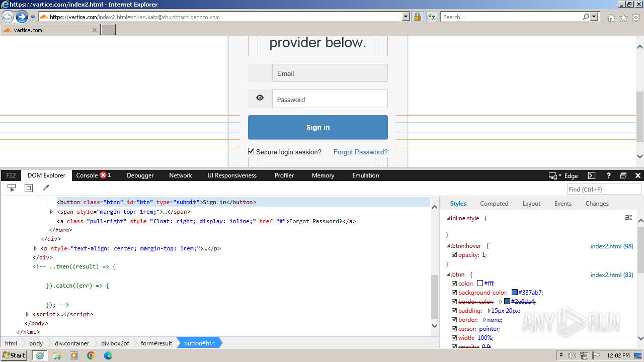Expand the p text-align center node
This screenshot has height=362, width=644.
coord(35,248)
